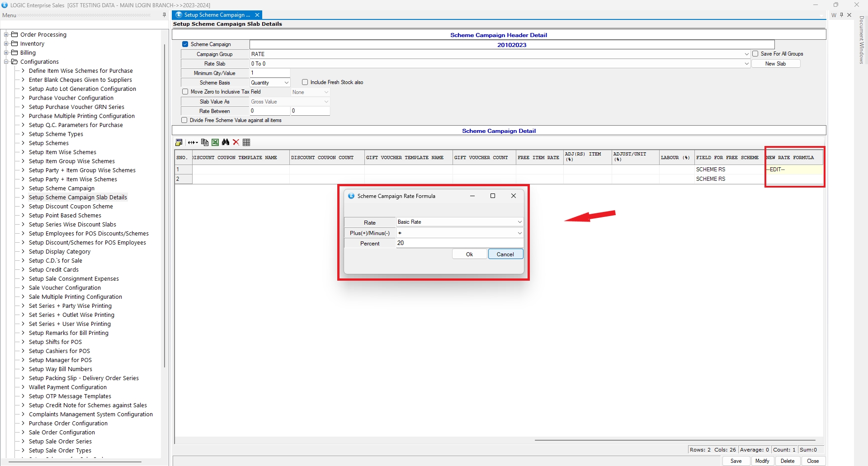Expand the Scheme Basis Quantity dropdown
The width and height of the screenshot is (868, 466).
pyautogui.click(x=286, y=83)
